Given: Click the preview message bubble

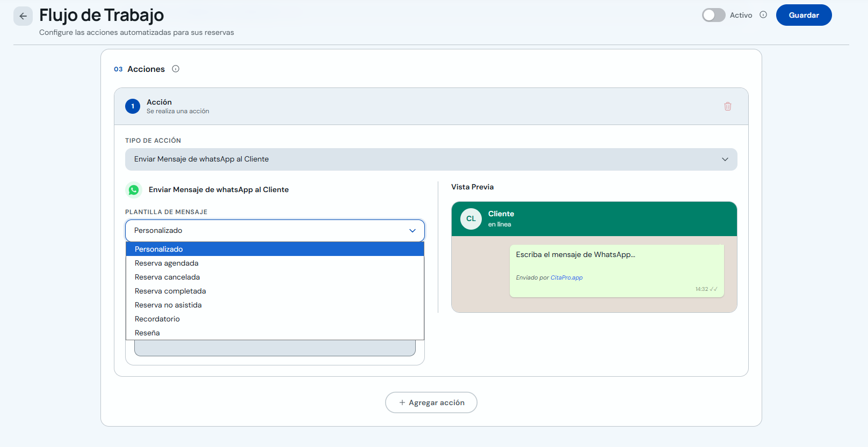Looking at the screenshot, I should pos(617,271).
